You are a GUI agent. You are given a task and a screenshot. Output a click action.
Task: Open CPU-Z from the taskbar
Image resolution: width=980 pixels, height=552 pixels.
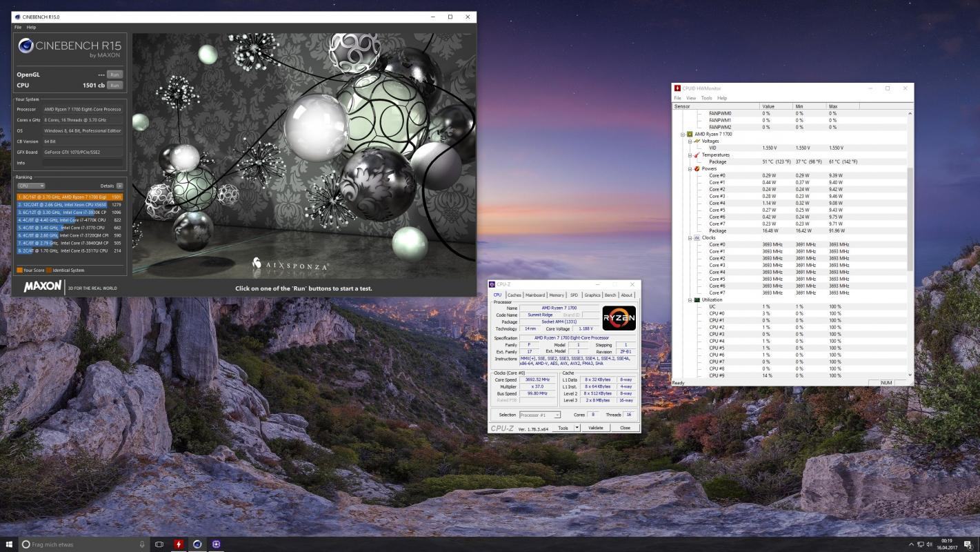[217, 544]
